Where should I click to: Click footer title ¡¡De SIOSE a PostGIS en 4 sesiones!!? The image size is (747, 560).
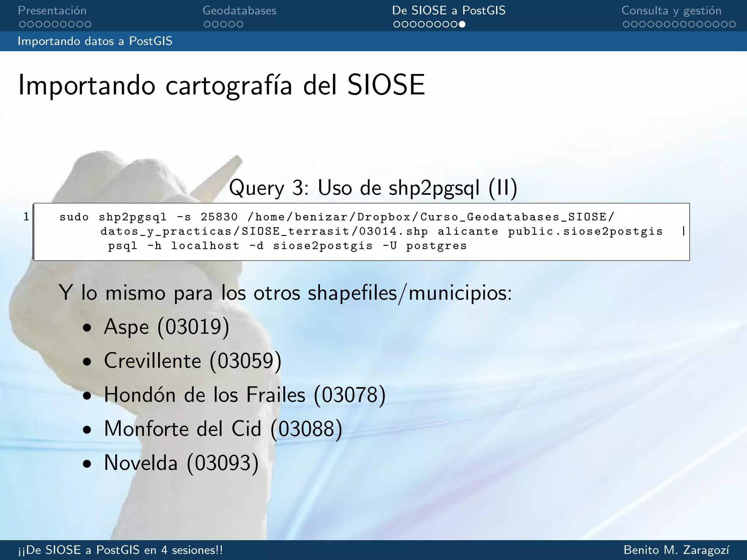120,550
